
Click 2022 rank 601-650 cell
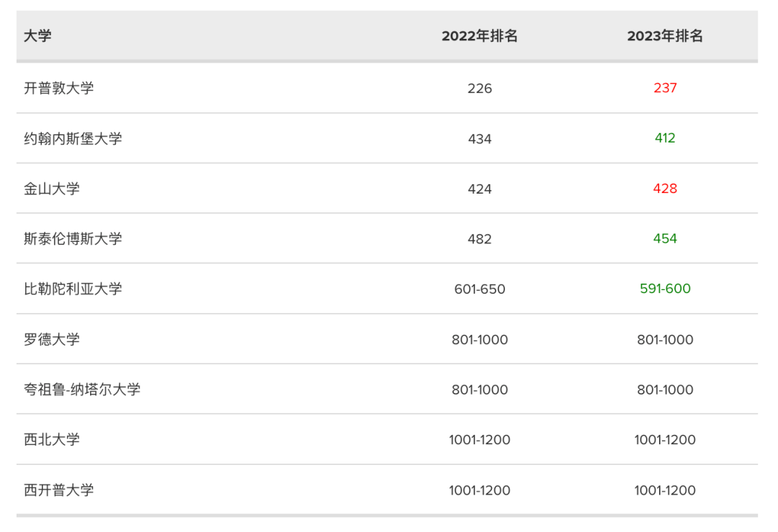pyautogui.click(x=480, y=289)
